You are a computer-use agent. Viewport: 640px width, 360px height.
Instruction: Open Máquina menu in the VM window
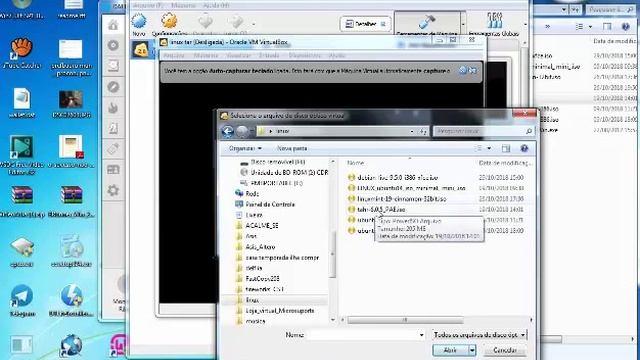(206, 56)
